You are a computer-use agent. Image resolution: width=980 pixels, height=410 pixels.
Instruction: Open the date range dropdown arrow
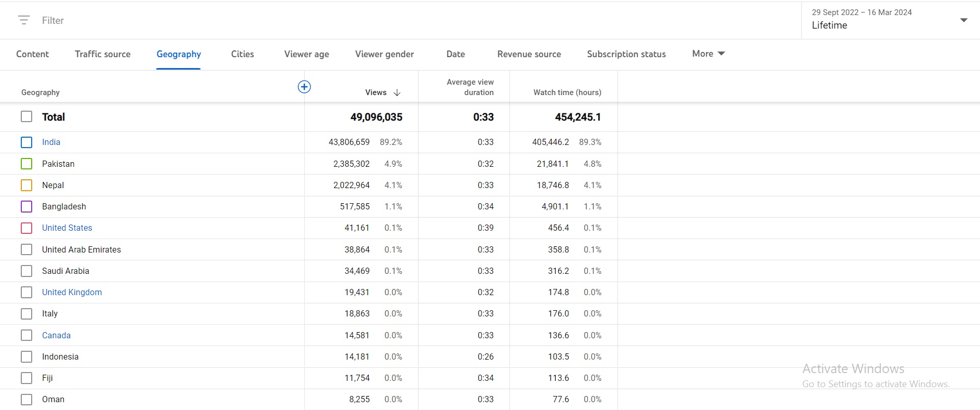click(x=964, y=20)
